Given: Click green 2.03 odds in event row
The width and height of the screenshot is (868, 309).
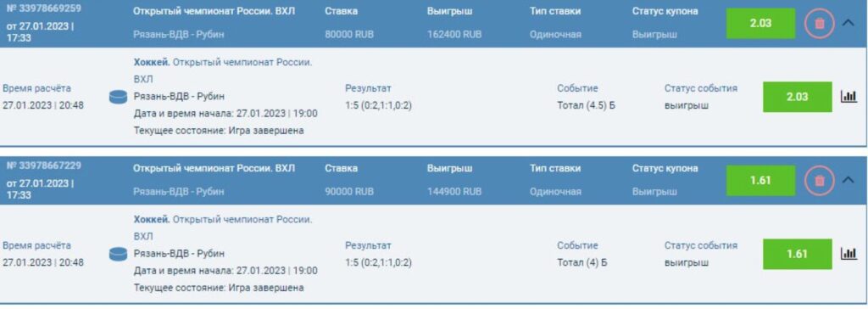Looking at the screenshot, I should click(797, 97).
